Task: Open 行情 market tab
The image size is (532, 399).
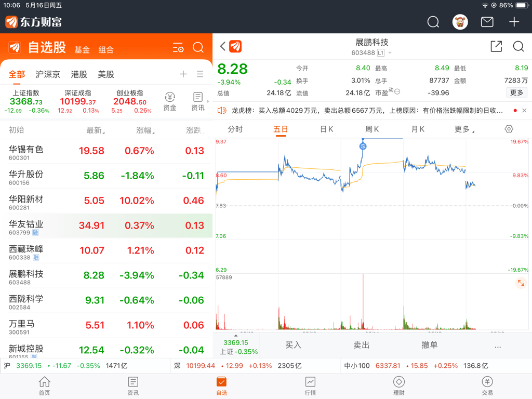Action: click(x=310, y=386)
